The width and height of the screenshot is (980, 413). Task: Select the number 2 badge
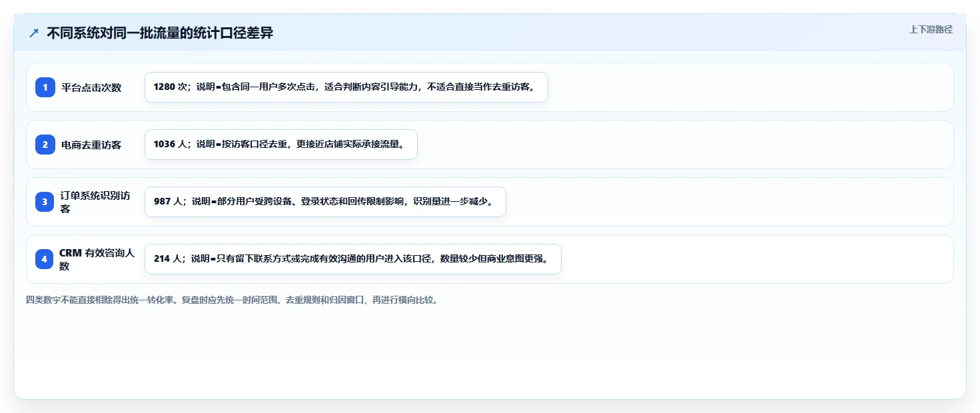click(45, 145)
